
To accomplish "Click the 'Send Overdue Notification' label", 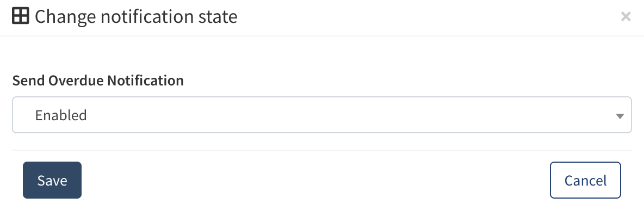I will (x=98, y=81).
